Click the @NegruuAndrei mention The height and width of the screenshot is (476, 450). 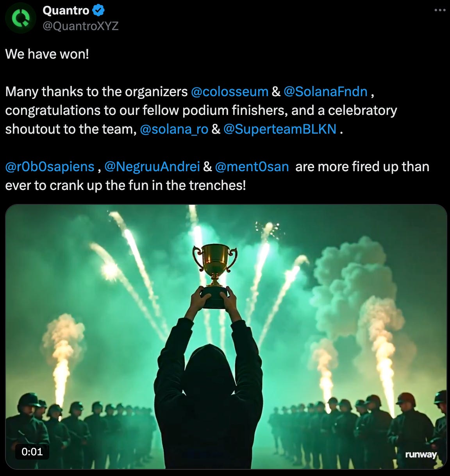(152, 166)
